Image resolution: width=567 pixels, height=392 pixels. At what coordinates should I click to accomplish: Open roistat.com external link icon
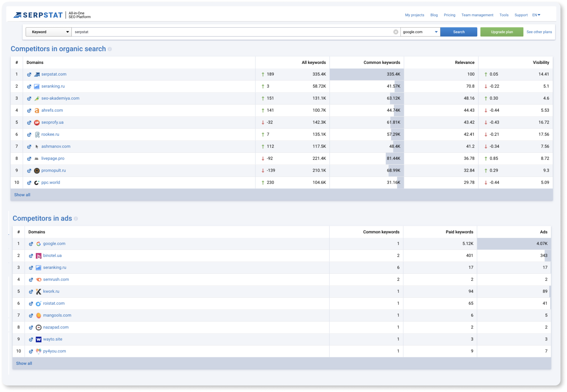click(31, 303)
